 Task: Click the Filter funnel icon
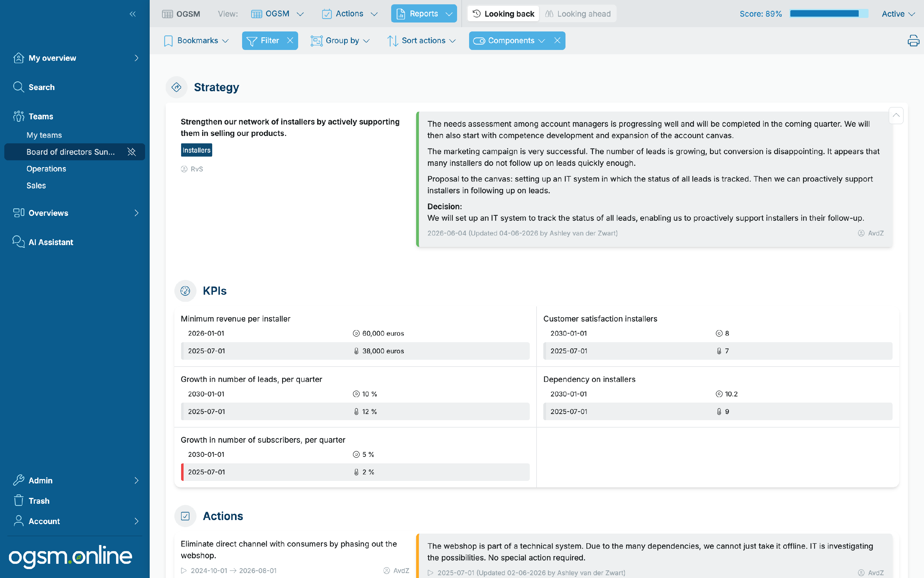(252, 41)
